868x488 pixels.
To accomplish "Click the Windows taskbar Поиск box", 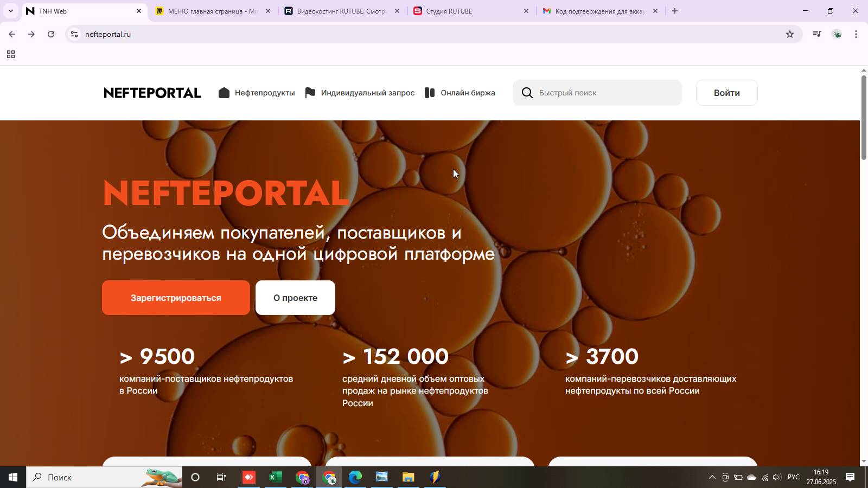I will tap(104, 477).
